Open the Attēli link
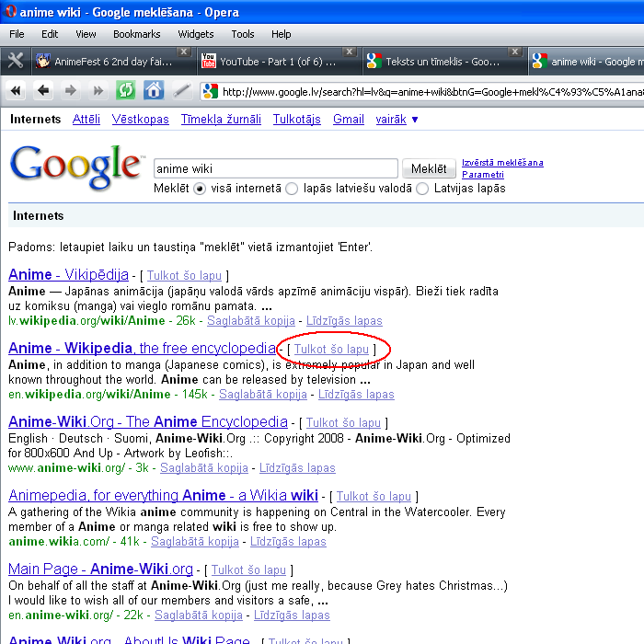 [86, 119]
